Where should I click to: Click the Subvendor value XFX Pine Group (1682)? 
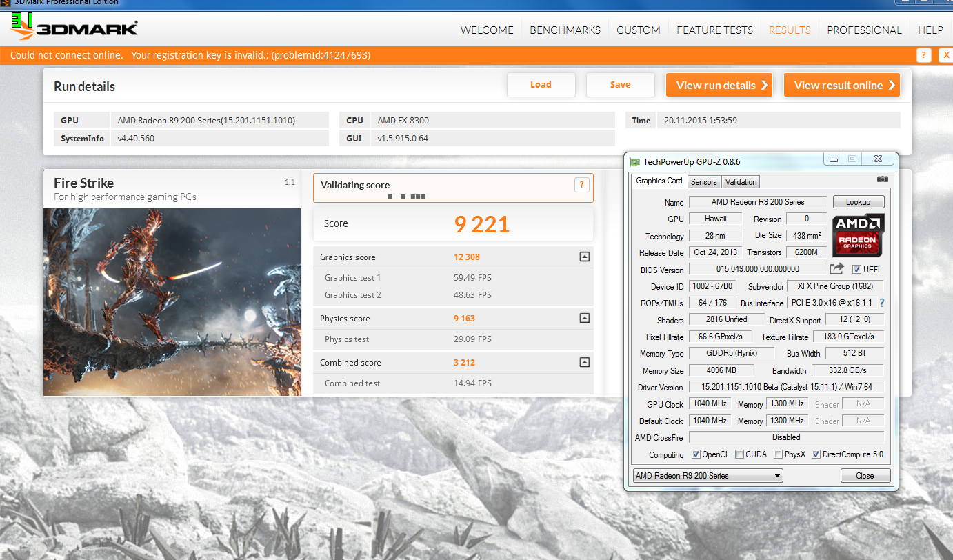835,286
